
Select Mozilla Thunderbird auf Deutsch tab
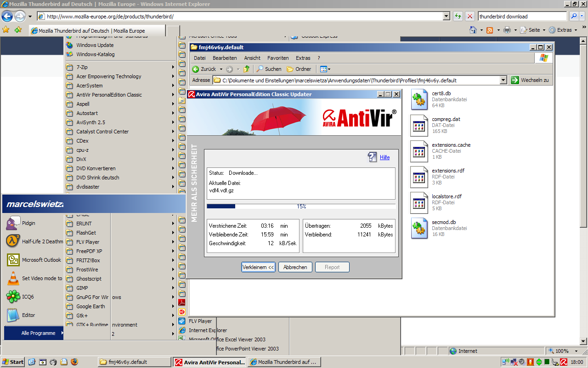(x=96, y=31)
